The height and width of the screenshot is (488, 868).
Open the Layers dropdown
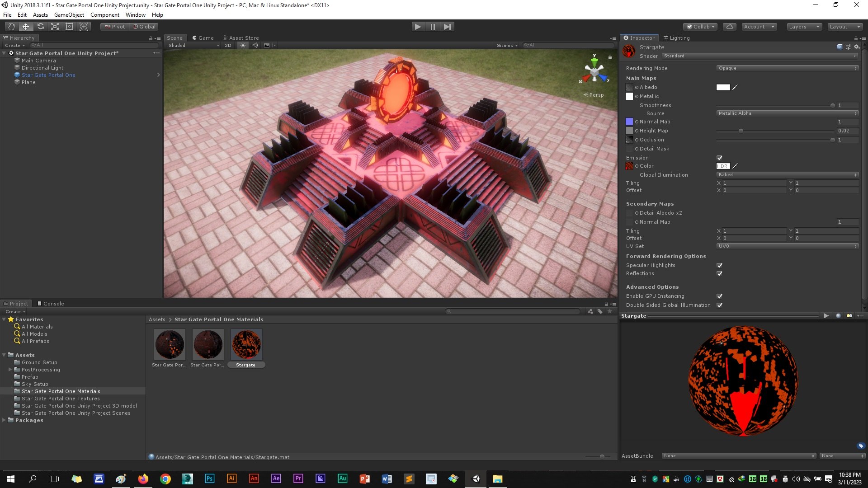[x=804, y=27]
